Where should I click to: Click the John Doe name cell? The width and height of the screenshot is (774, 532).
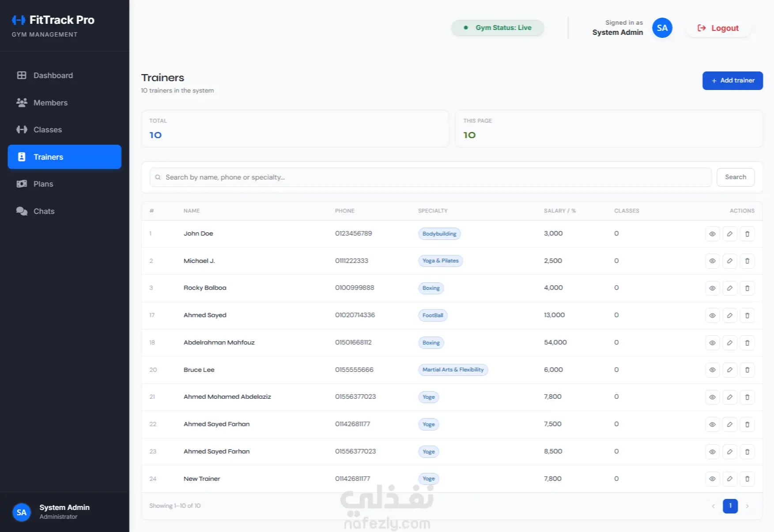198,233
